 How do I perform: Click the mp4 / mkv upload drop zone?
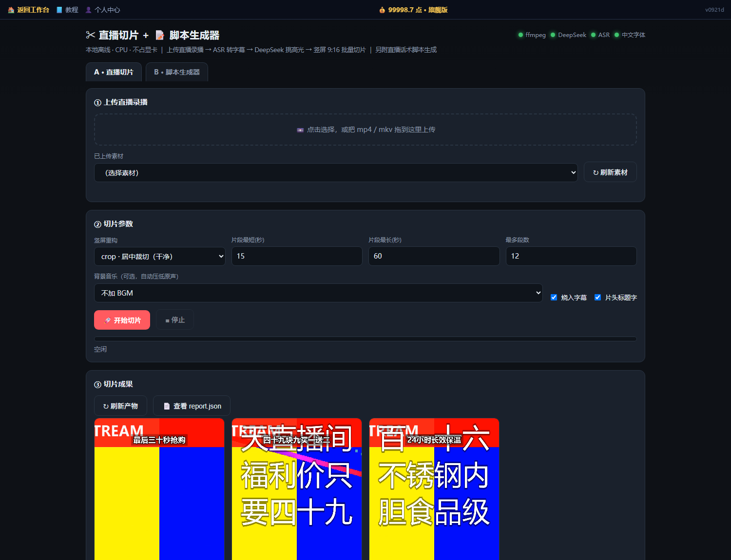(365, 130)
